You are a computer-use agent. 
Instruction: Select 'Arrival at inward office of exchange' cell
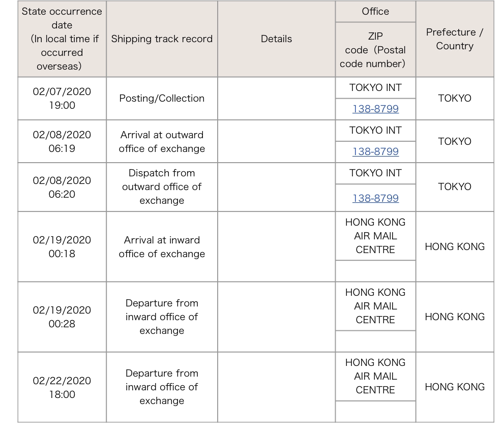pyautogui.click(x=162, y=247)
